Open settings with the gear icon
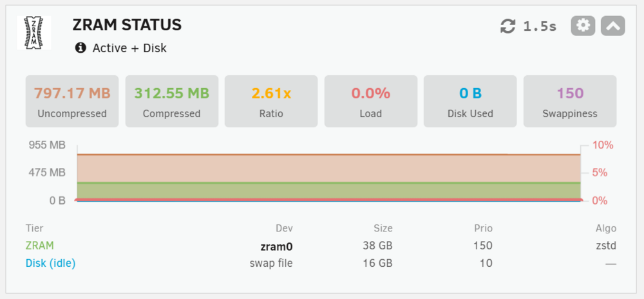Viewport: 644px width, 299px height. 583,26
